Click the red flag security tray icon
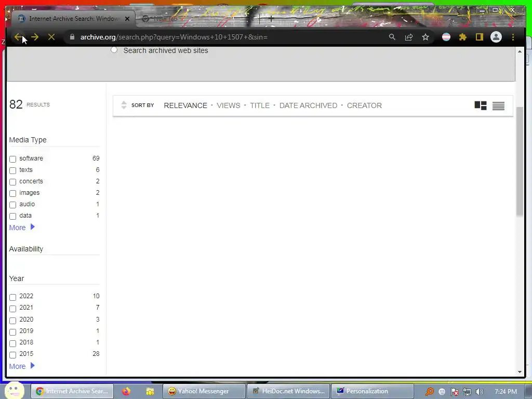Viewport: 532px width, 399px height. (454, 392)
